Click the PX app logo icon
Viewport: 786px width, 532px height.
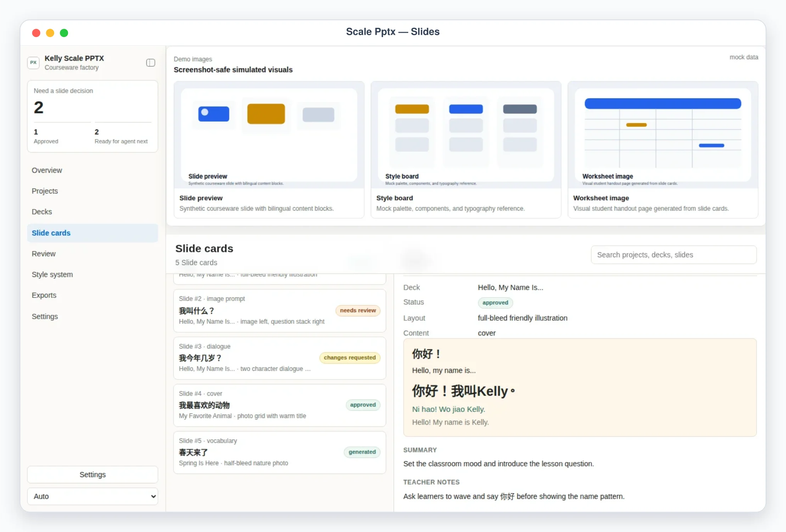click(x=34, y=63)
